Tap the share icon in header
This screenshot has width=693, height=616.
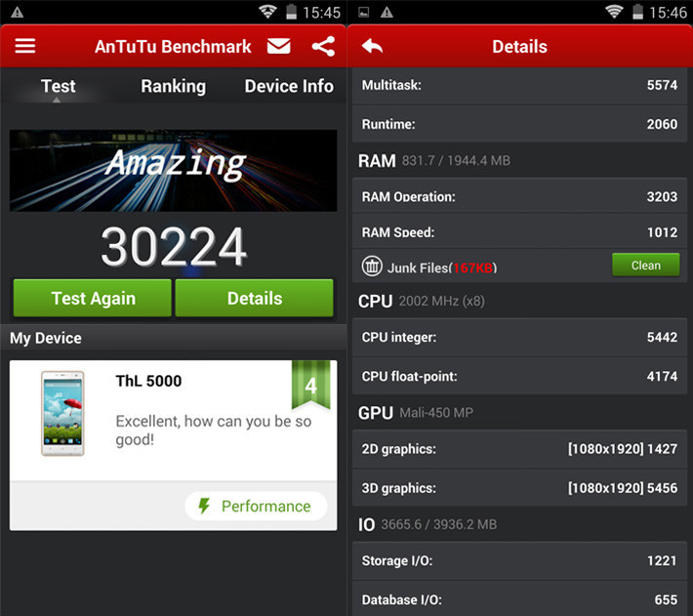(323, 47)
